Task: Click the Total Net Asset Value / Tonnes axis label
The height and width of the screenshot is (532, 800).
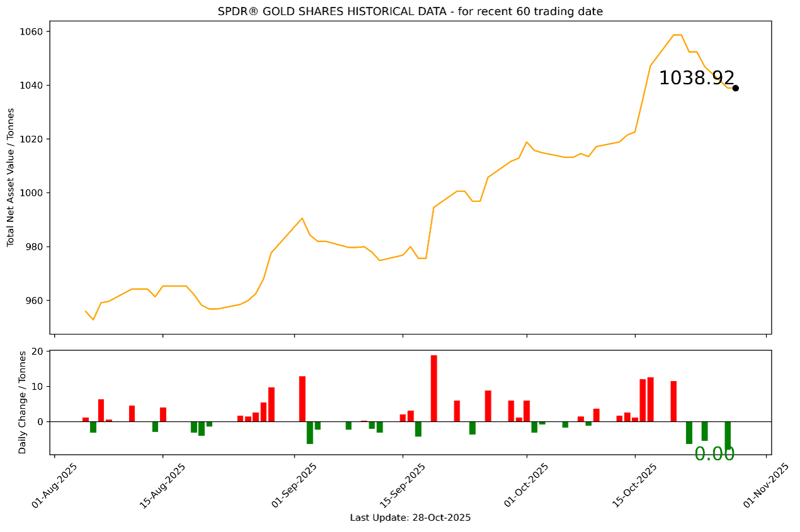Action: click(11, 177)
